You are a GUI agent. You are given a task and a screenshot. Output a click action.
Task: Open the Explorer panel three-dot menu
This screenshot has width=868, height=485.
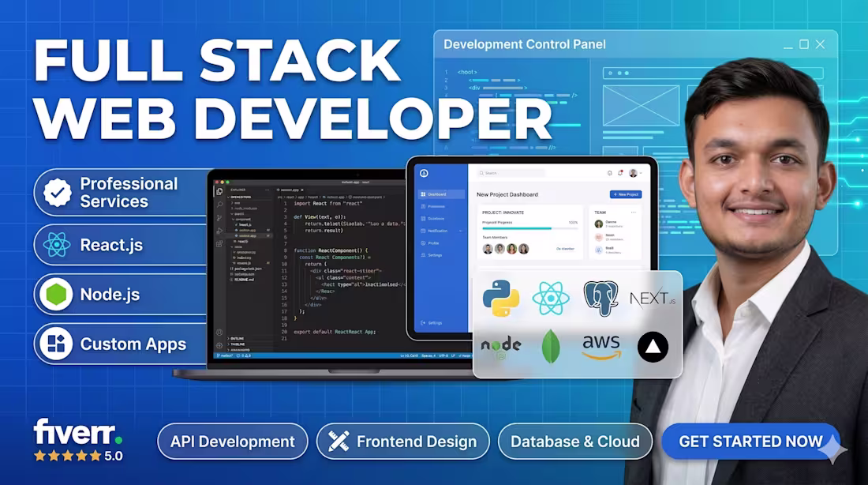[x=268, y=190]
